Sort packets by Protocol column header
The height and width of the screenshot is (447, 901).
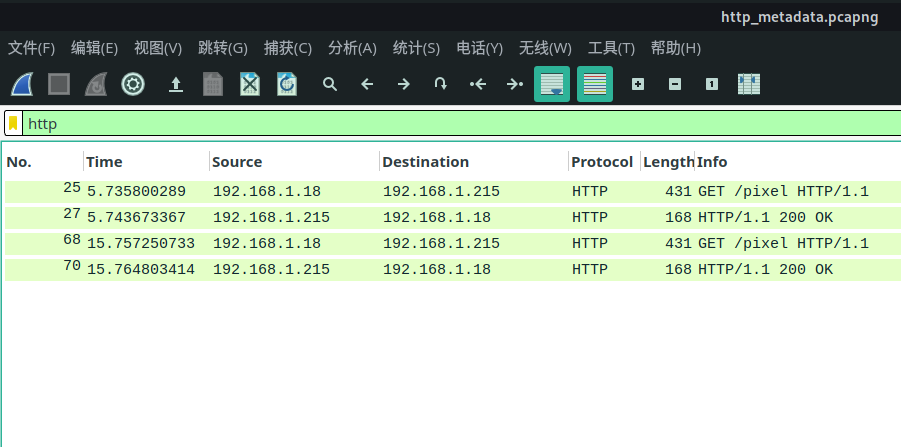603,162
